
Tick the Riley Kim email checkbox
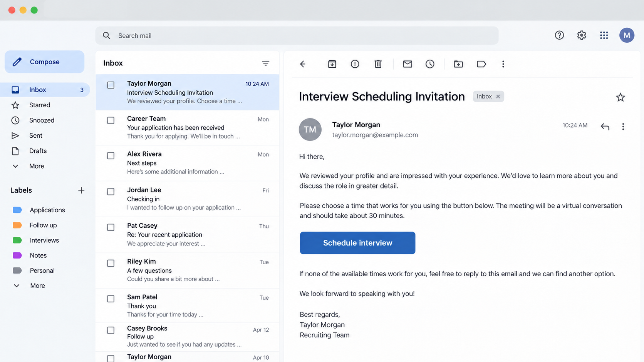(111, 263)
